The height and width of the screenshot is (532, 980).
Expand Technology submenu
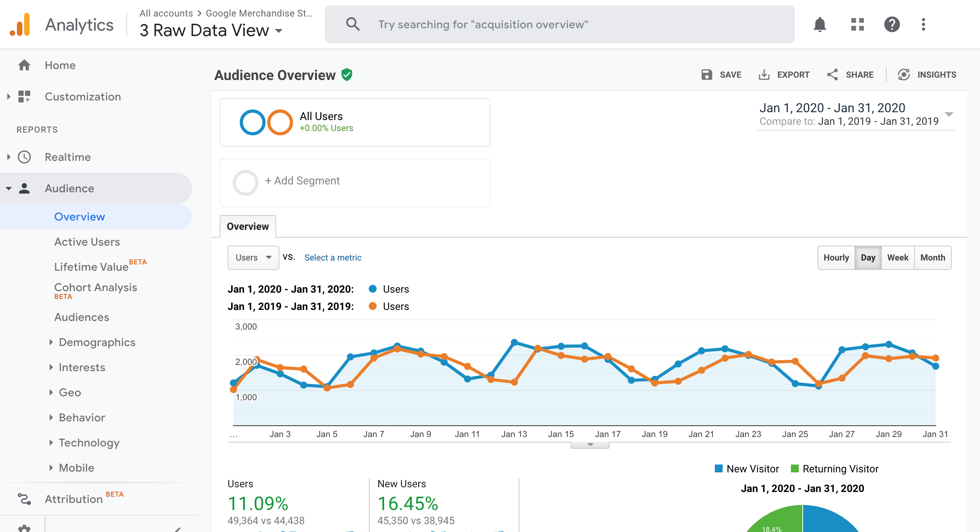click(x=51, y=443)
